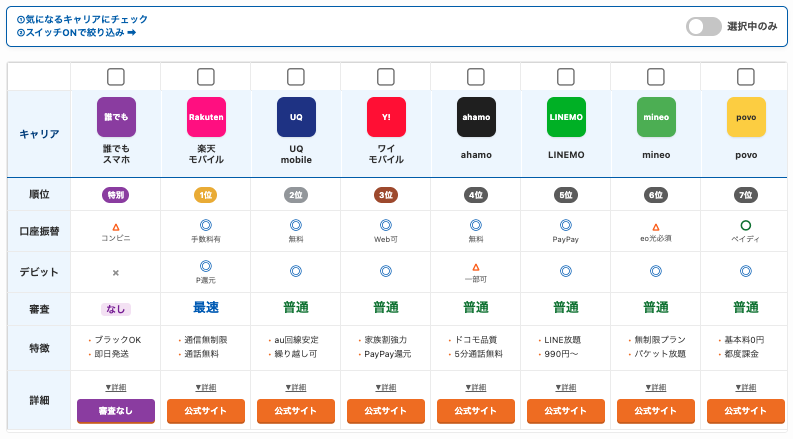Toggle the 選択中のみ filter switch
Screen dimensions: 793x439
(704, 26)
